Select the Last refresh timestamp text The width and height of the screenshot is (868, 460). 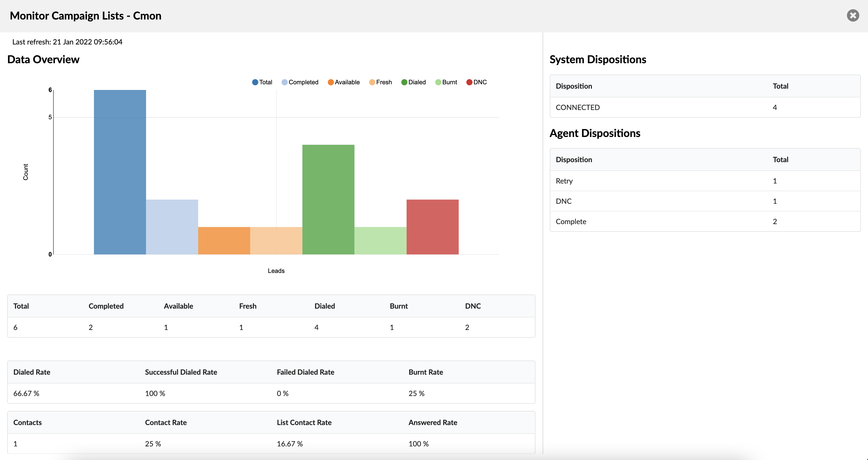tap(67, 42)
